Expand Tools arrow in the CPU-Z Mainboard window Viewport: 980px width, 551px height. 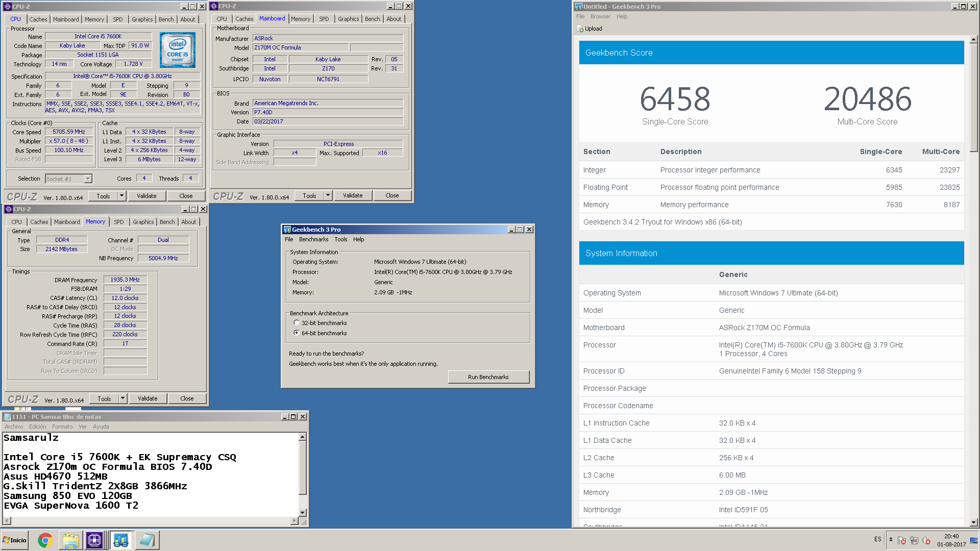(328, 195)
